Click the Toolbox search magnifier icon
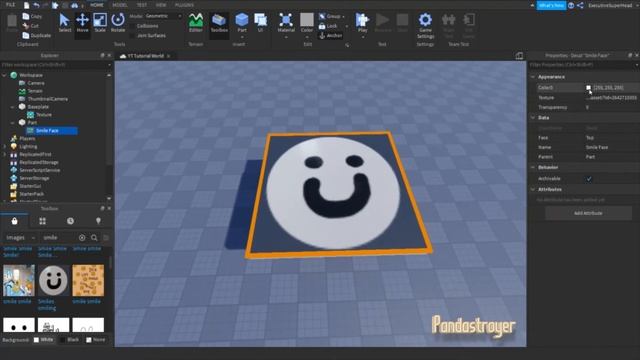Image resolution: width=640 pixels, height=360 pixels. pyautogui.click(x=94, y=238)
